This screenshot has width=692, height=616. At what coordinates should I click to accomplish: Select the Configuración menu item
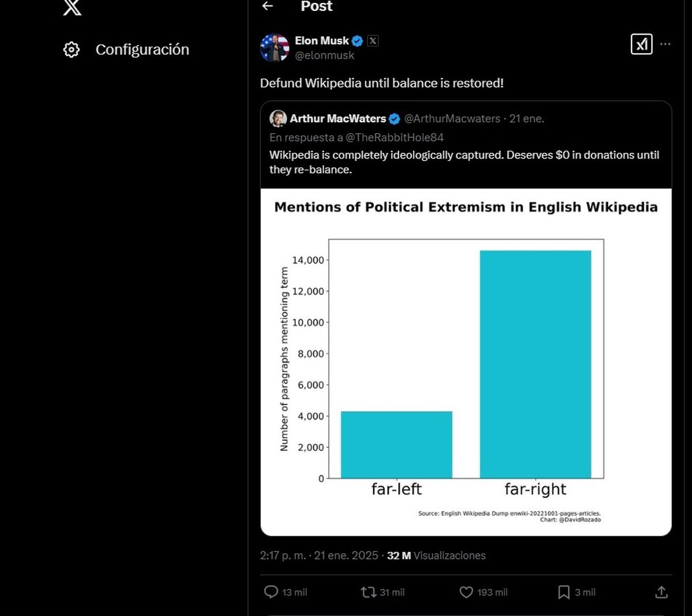point(142,50)
